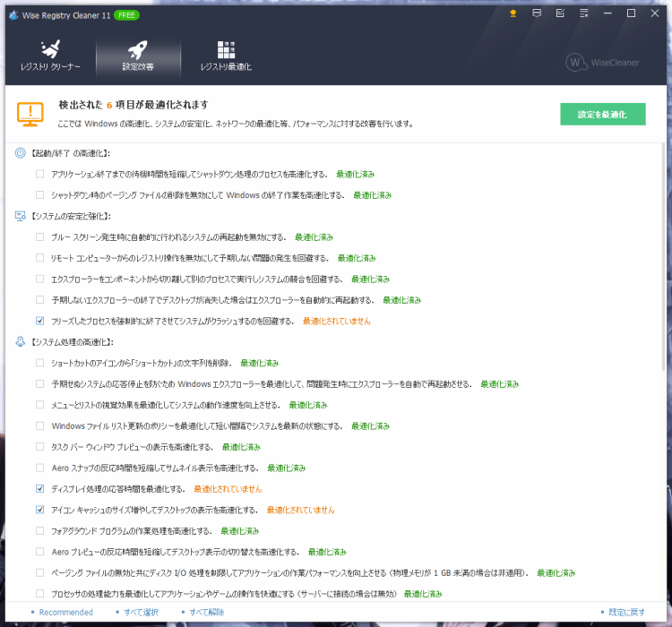Click the システム処理の高速化 rocket section icon
The image size is (672, 627).
[x=20, y=342]
